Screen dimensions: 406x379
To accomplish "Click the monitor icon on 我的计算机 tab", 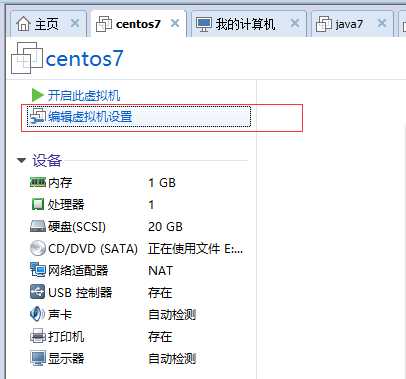I will pyautogui.click(x=204, y=24).
